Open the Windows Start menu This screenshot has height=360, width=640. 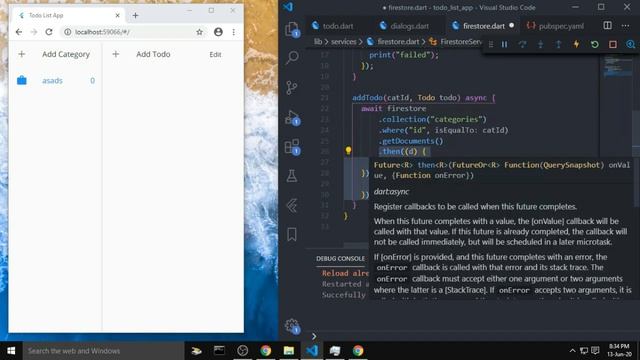pos(11,351)
